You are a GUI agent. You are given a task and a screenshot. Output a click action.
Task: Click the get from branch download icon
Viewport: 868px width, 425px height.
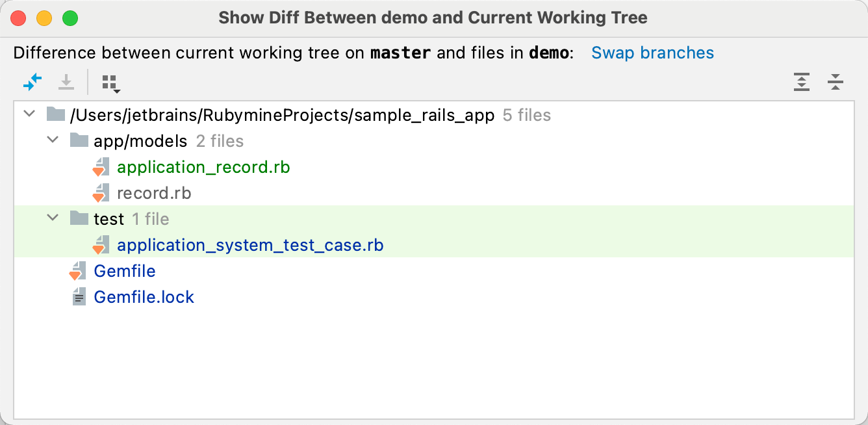point(66,83)
